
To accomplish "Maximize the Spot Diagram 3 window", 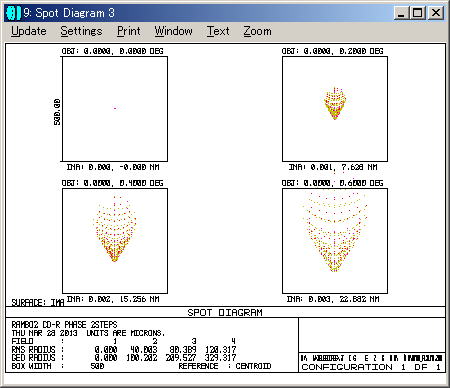I will coord(417,13).
